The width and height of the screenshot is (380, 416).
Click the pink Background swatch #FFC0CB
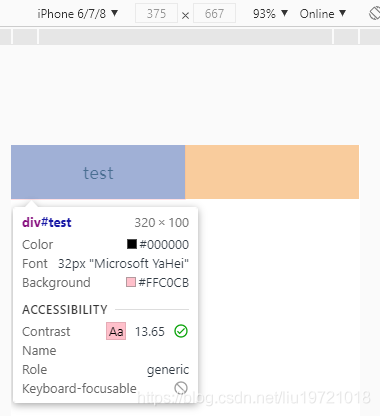[131, 282]
